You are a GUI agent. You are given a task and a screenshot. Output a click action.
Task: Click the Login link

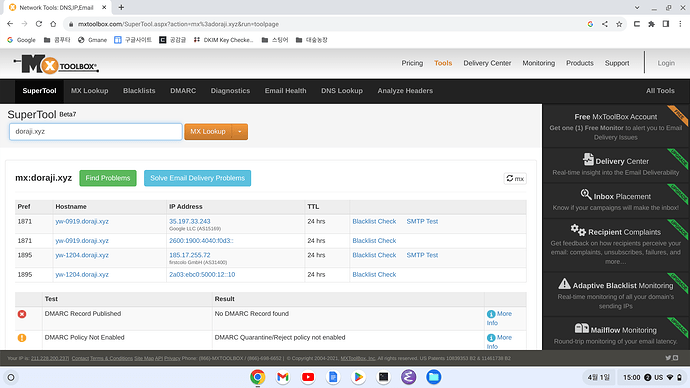click(x=666, y=63)
